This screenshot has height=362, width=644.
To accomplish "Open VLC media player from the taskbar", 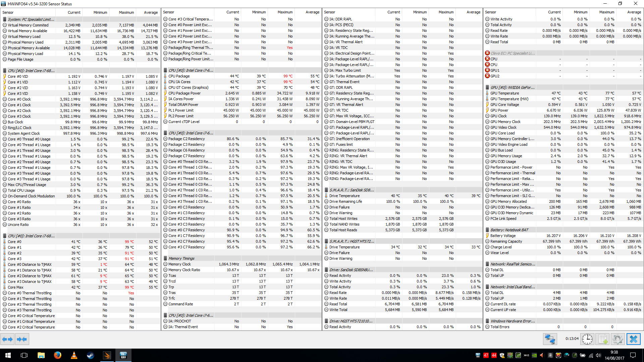I will pos(74,355).
